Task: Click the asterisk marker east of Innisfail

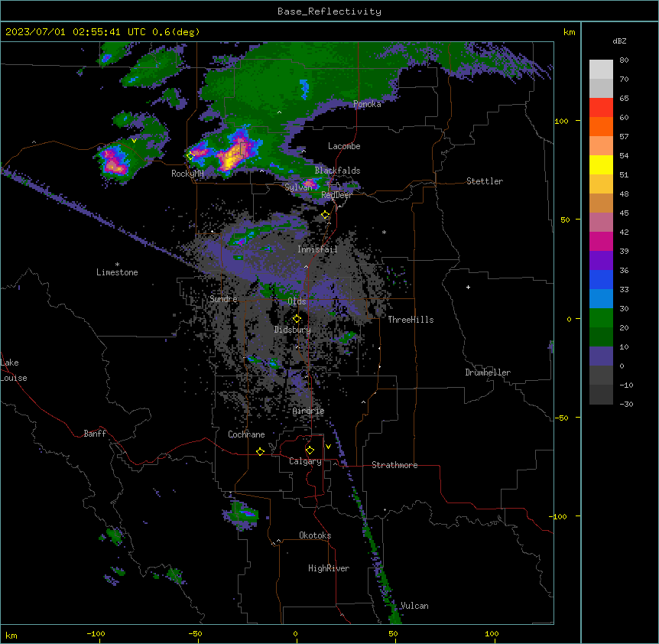Action: click(384, 232)
